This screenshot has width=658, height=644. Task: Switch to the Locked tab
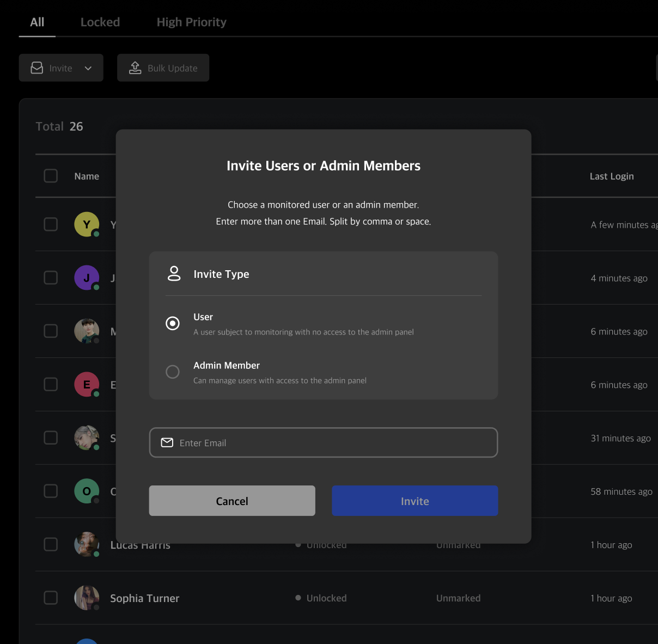(100, 22)
